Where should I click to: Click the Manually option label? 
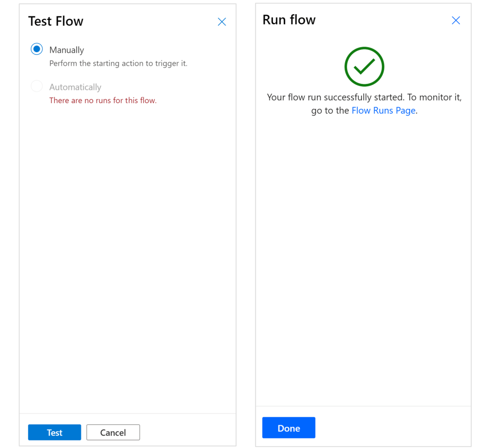point(67,50)
